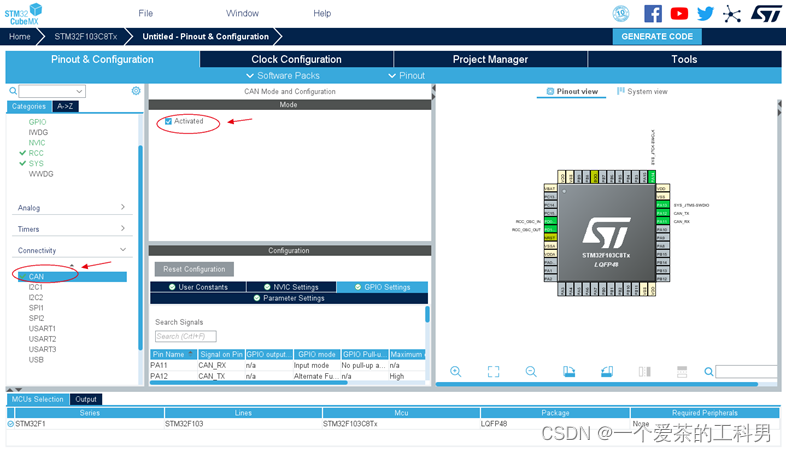The image size is (786, 452).
Task: Click the horizontal split view icon
Action: pos(682,371)
